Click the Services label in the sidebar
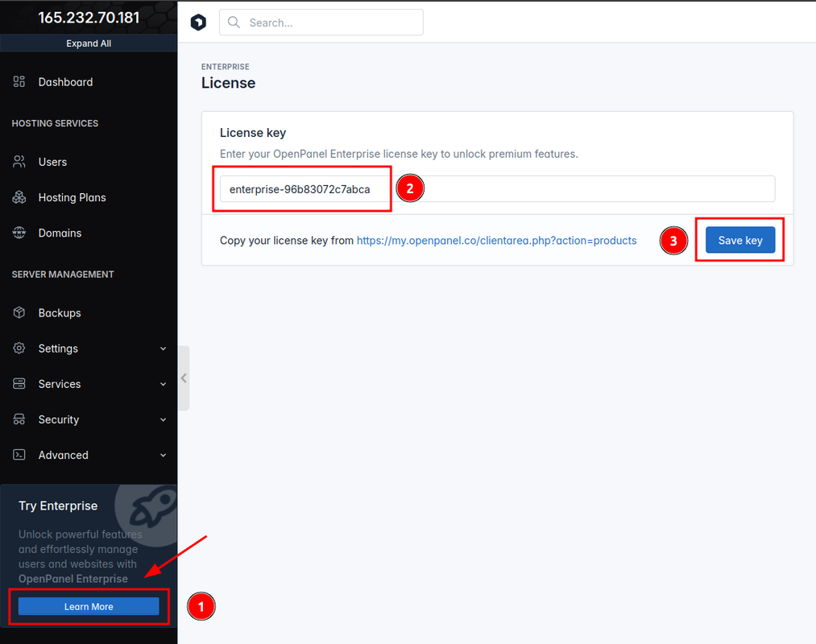Screen dimensions: 816x644 pos(60,384)
